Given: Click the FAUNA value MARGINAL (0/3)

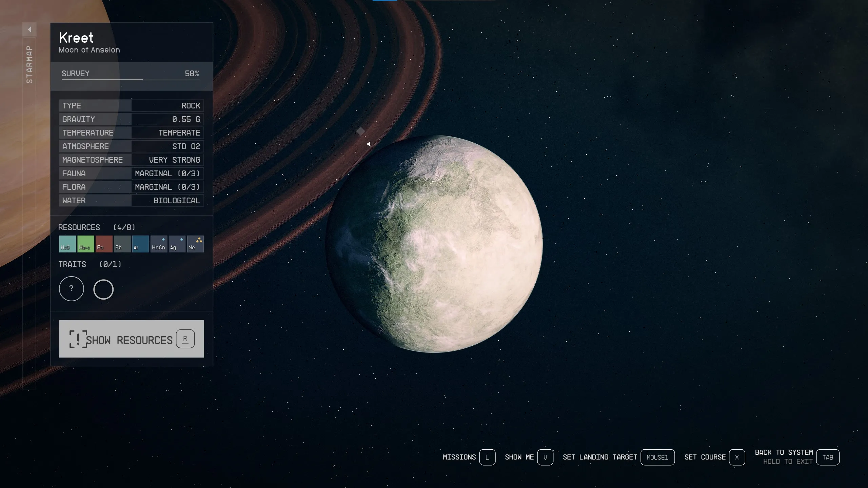Looking at the screenshot, I should (167, 174).
